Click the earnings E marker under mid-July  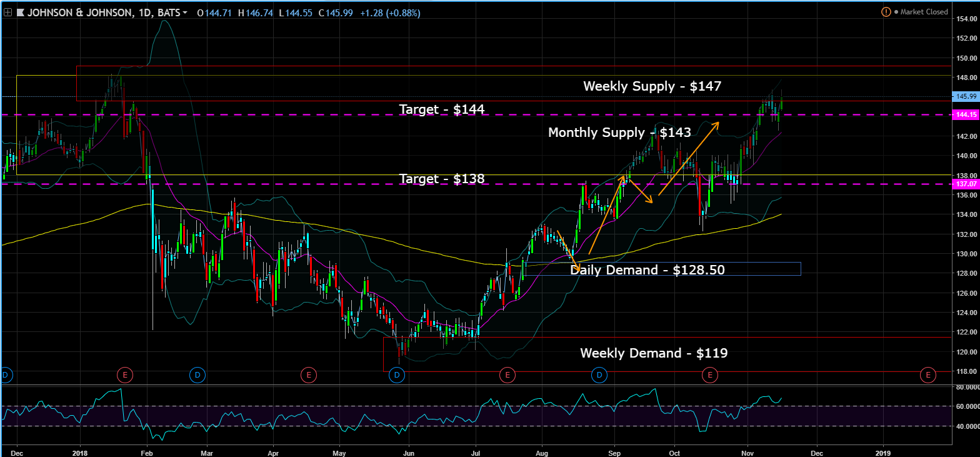point(507,374)
